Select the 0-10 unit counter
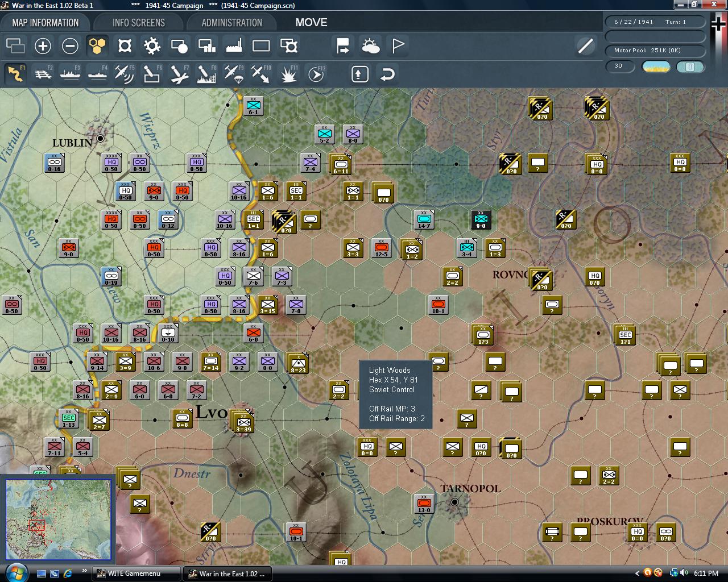The height and width of the screenshot is (582, 728). tap(168, 334)
